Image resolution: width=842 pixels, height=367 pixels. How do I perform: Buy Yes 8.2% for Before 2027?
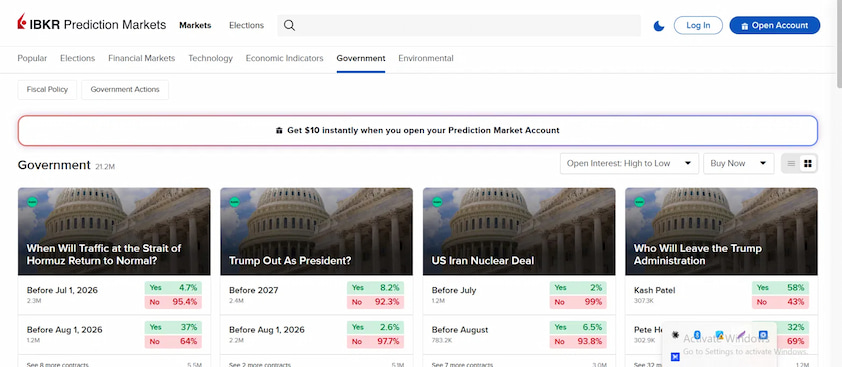click(x=375, y=287)
